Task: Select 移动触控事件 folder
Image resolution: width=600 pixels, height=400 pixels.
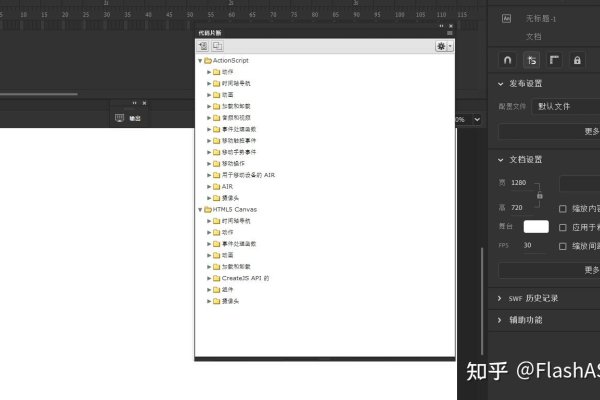Action: [x=239, y=140]
